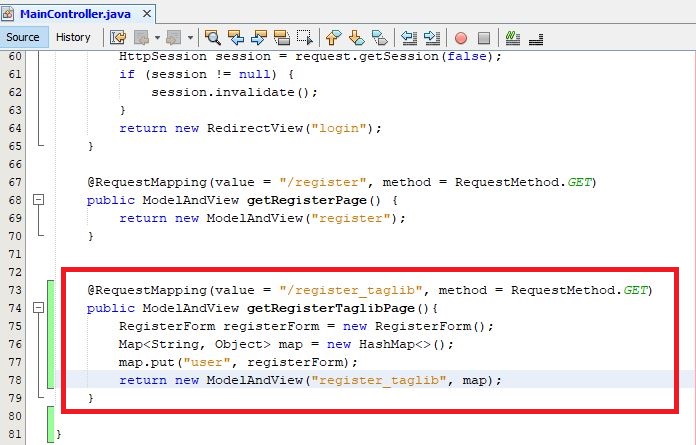Click the false keyword on line 60
Viewport: 696px width, 445px height.
(467, 56)
